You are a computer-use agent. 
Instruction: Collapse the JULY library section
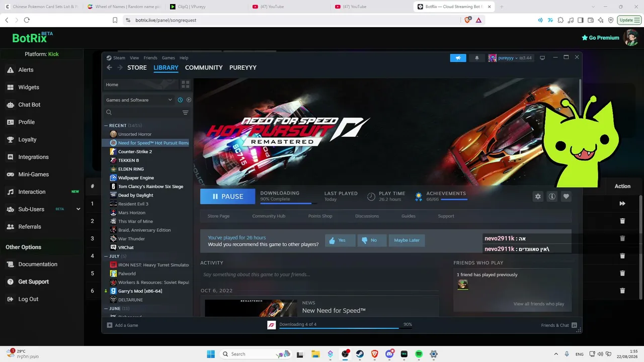pos(106,256)
